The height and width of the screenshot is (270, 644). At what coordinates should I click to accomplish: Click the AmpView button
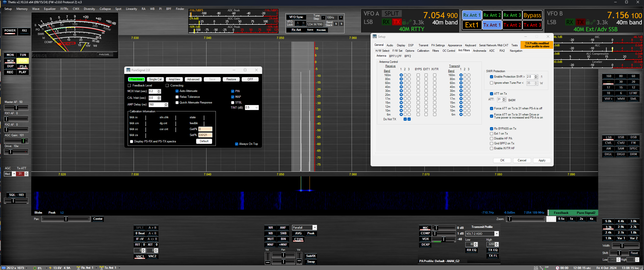[x=174, y=79]
